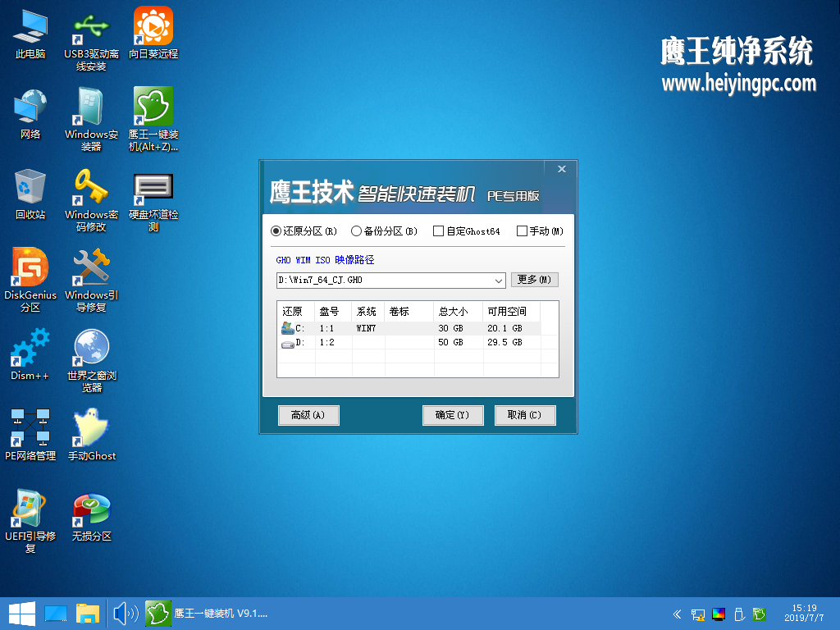Click the 高级(A) button
840x630 pixels.
[x=308, y=415]
